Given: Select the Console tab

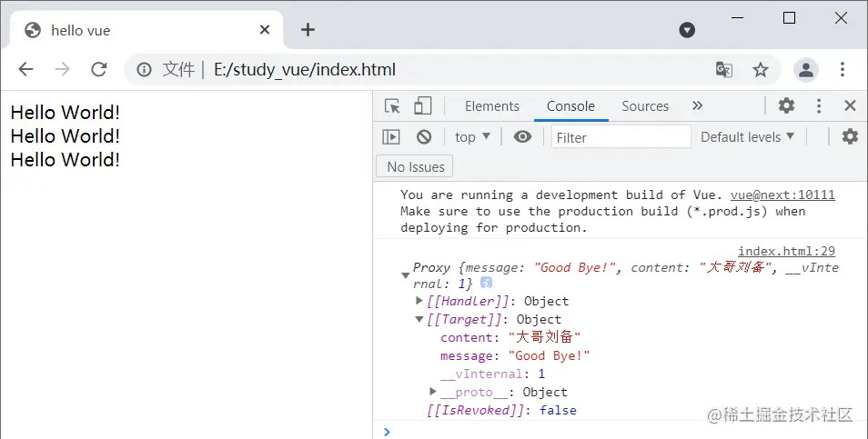Looking at the screenshot, I should (x=570, y=106).
